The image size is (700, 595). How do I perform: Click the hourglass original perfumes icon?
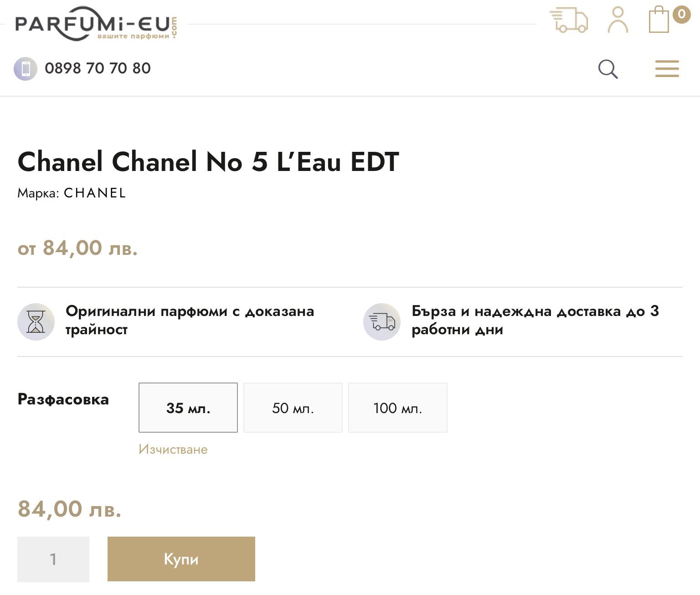click(x=36, y=321)
